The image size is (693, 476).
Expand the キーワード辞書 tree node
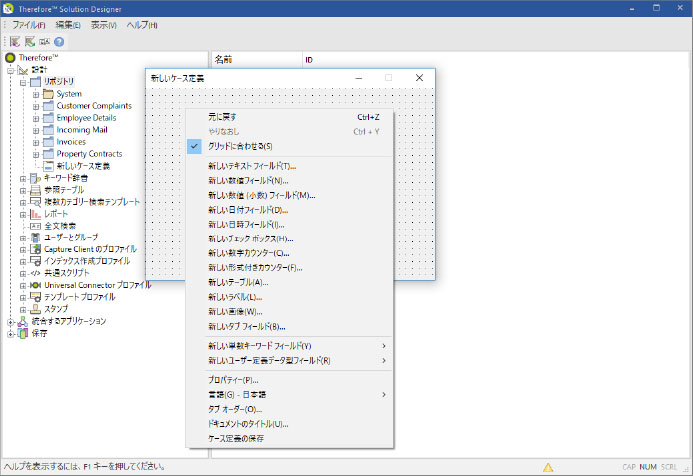[x=22, y=178]
